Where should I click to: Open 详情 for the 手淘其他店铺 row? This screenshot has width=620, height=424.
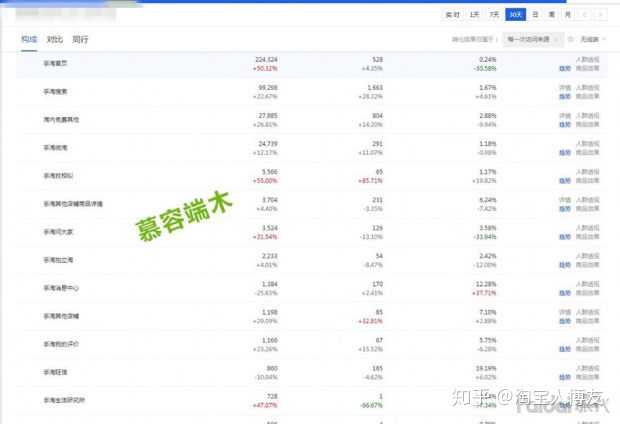click(x=565, y=312)
